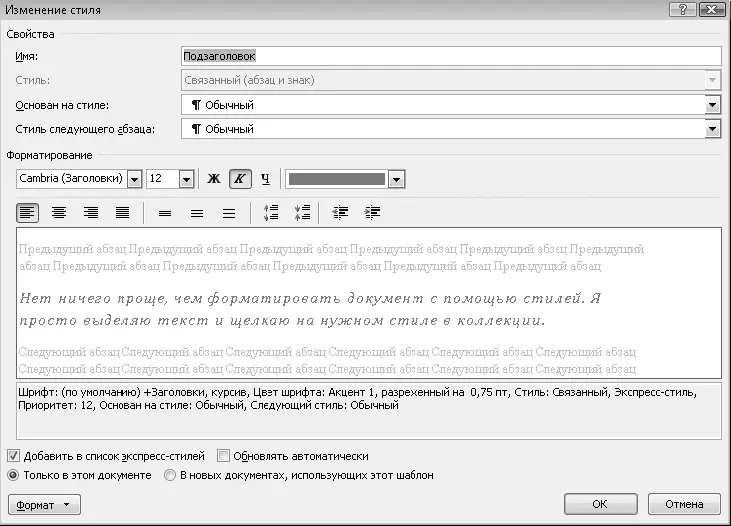Toggle italic formatting (К button)

(239, 179)
